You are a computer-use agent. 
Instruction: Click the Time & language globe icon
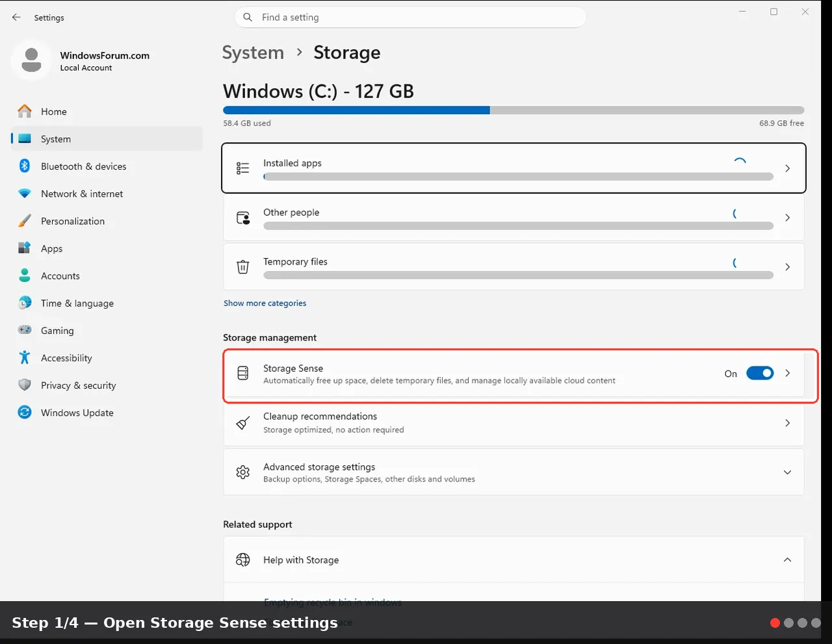pos(25,303)
